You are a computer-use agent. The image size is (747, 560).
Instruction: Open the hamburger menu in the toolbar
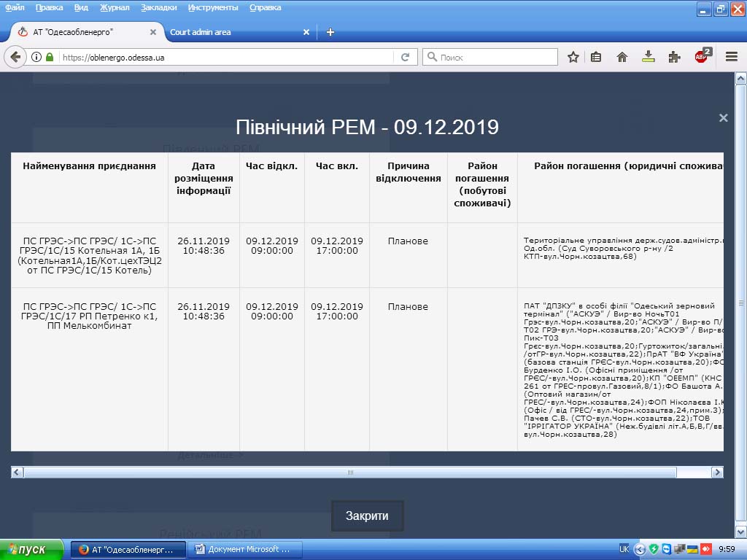tap(731, 57)
